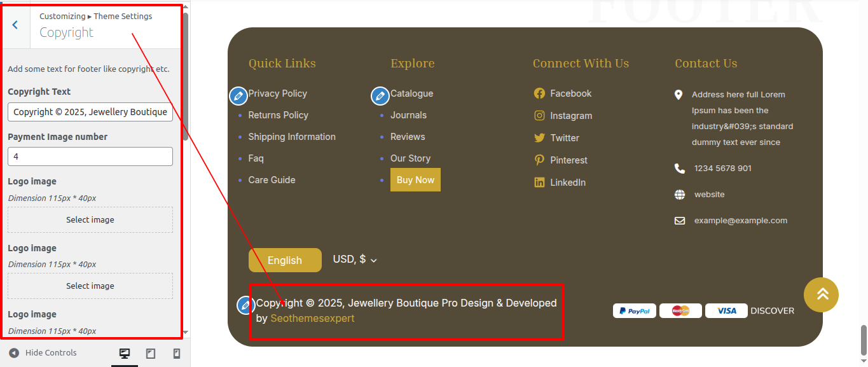Click edit pencil beside copyright footer text

coord(245,305)
